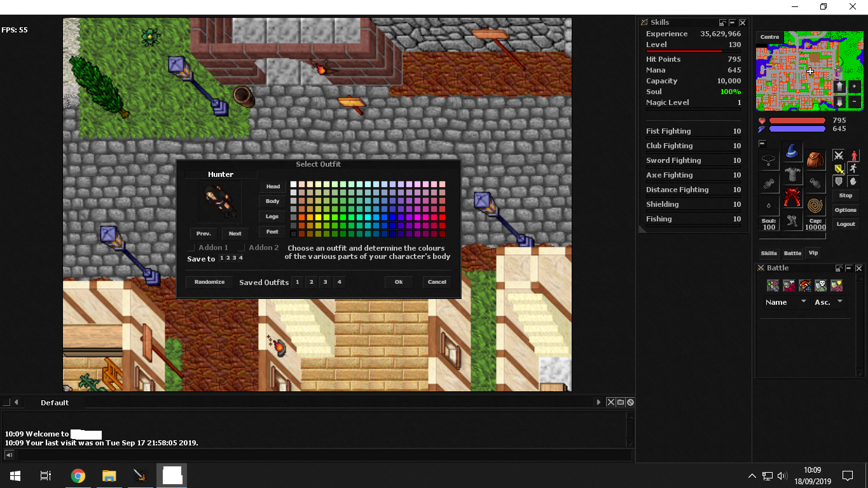Select the balanced sword-and-shield fight mode
868x488 pixels.
point(839,169)
